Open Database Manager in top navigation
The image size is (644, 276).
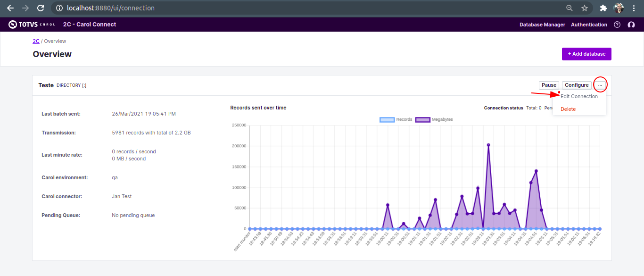point(542,25)
